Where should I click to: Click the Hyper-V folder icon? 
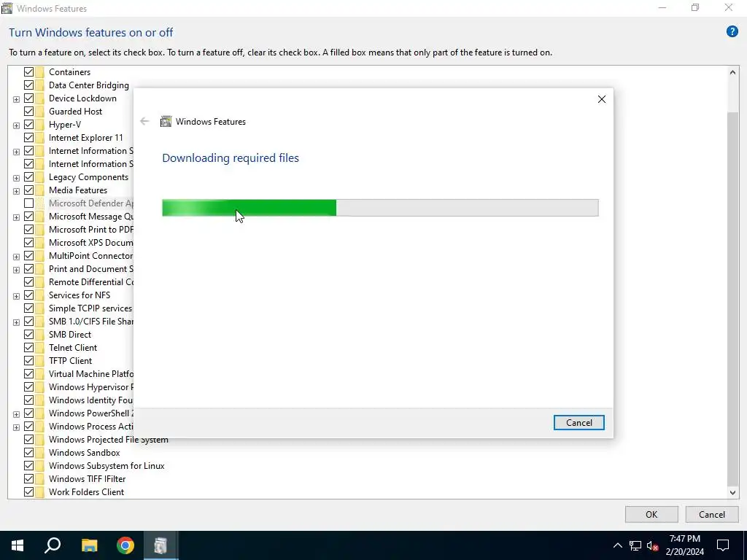point(40,124)
